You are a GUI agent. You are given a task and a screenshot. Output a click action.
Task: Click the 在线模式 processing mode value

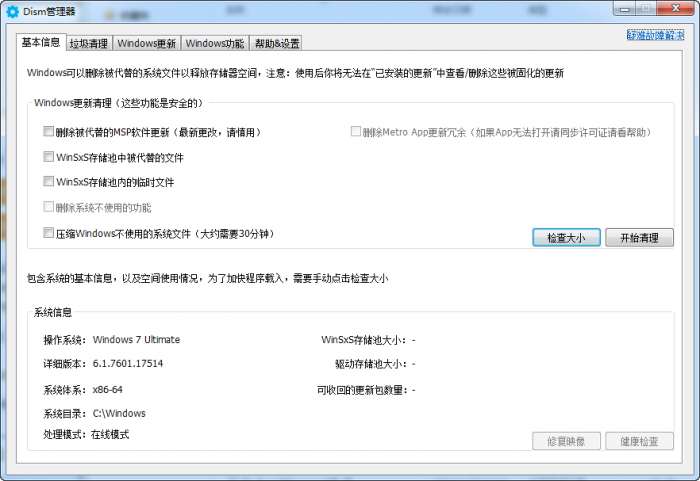coord(110,434)
